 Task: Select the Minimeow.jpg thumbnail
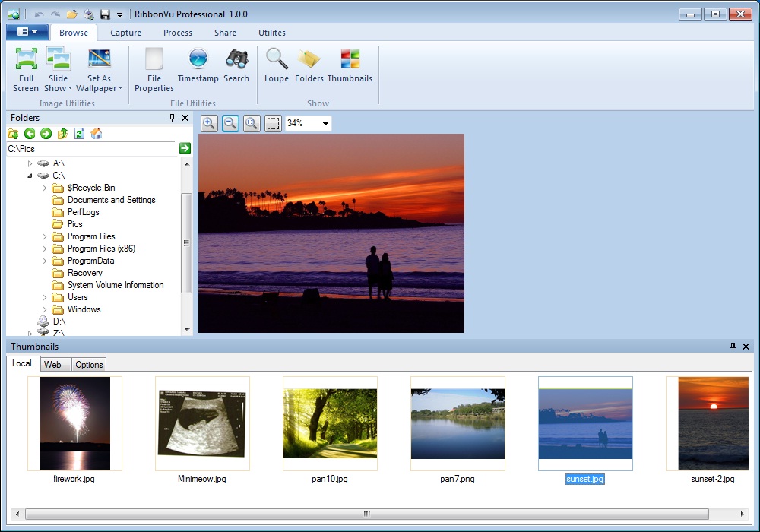pyautogui.click(x=202, y=423)
